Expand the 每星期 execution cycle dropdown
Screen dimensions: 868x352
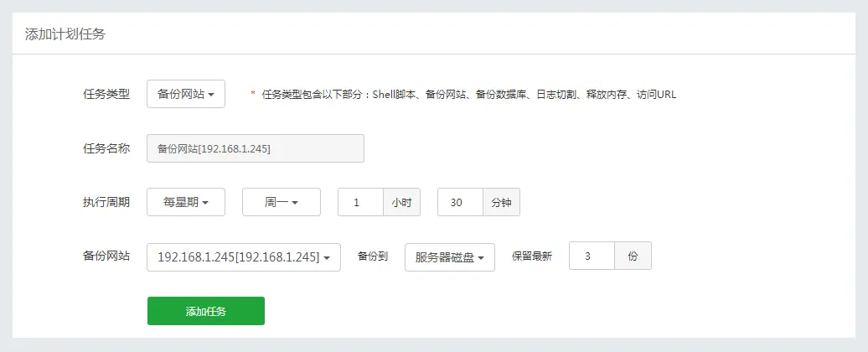pos(186,202)
